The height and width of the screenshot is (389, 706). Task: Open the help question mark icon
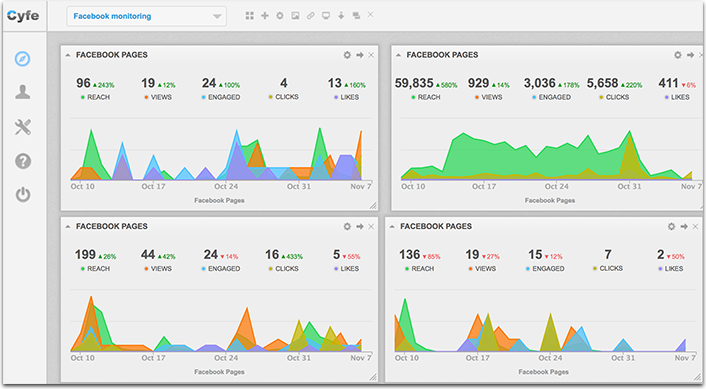(x=23, y=161)
